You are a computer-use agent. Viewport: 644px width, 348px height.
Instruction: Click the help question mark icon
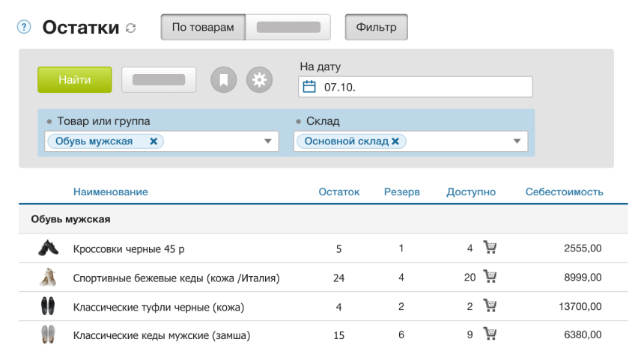(x=24, y=28)
